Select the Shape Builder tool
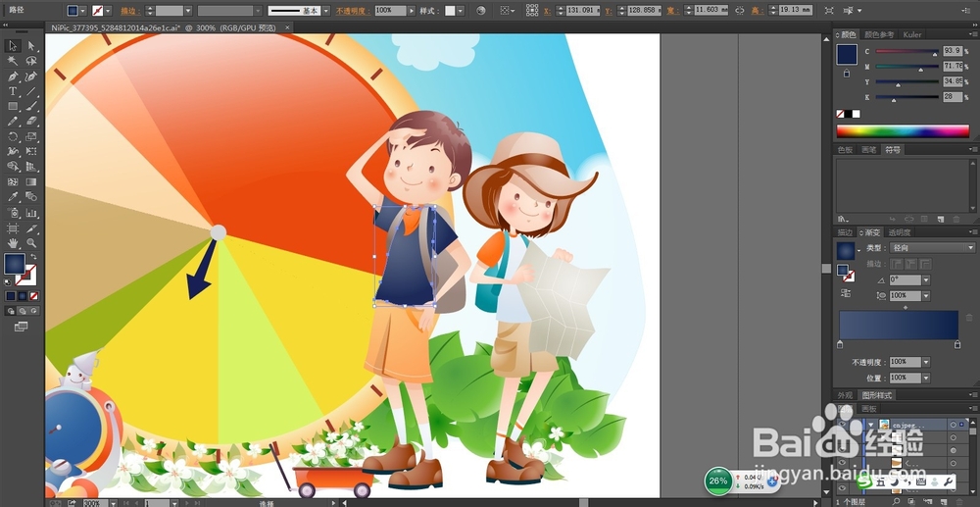The width and height of the screenshot is (980, 507). coord(13,167)
